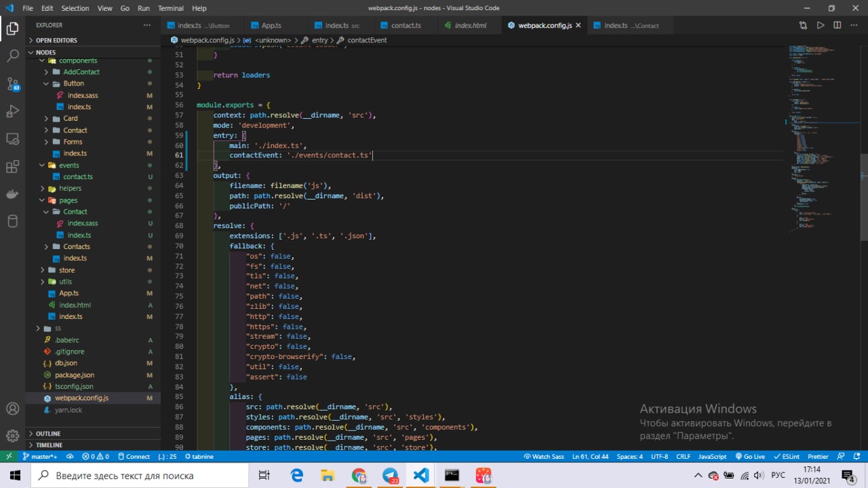Open Windows Start menu
The width and height of the screenshot is (868, 488).
(x=15, y=476)
